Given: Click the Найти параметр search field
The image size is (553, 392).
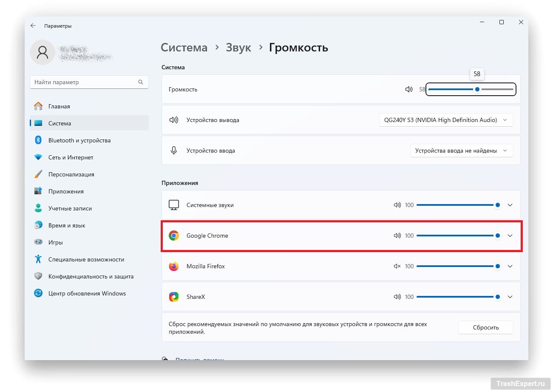Looking at the screenshot, I should (x=84, y=82).
